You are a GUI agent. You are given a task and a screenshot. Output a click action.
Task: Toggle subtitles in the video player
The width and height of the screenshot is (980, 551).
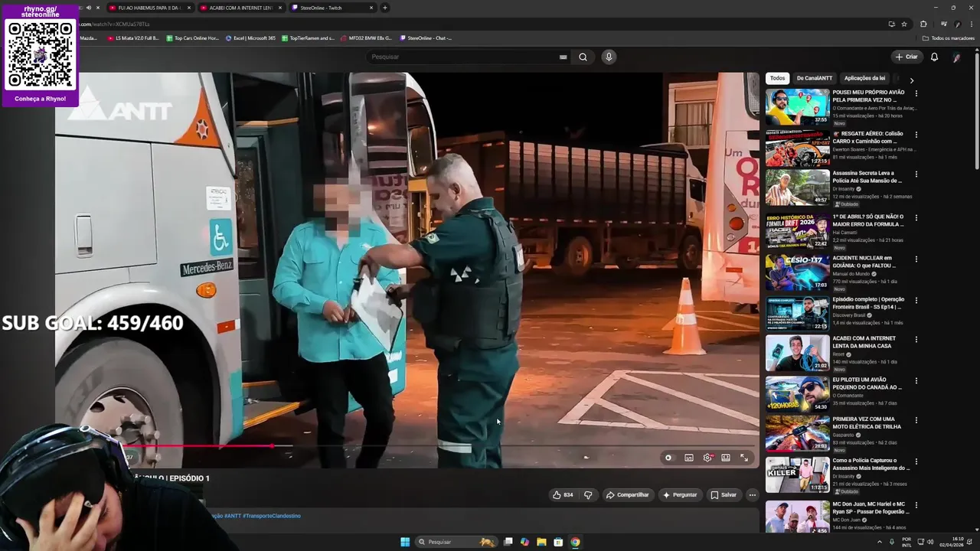tap(689, 458)
